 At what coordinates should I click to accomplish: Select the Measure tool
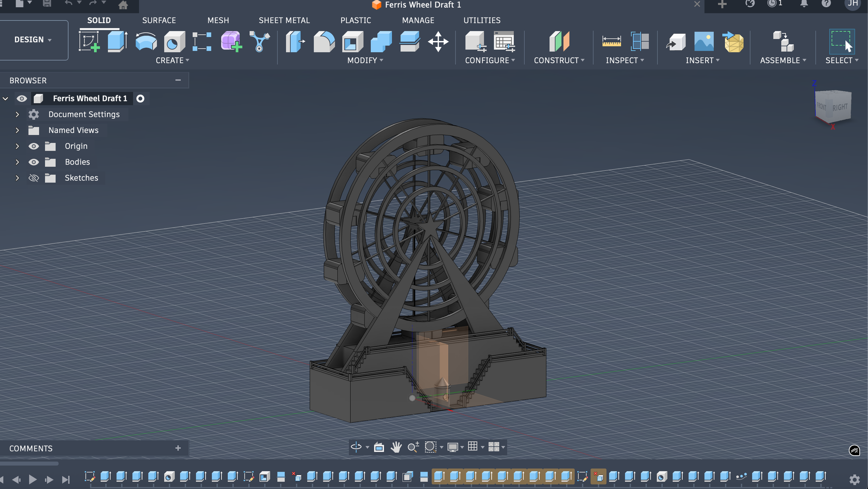coord(611,42)
